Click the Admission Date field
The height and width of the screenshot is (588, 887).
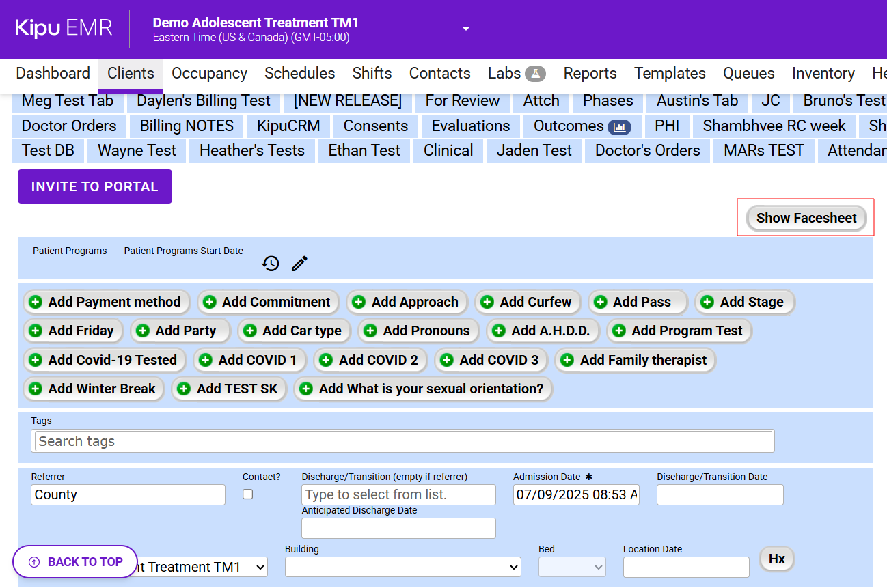(576, 495)
